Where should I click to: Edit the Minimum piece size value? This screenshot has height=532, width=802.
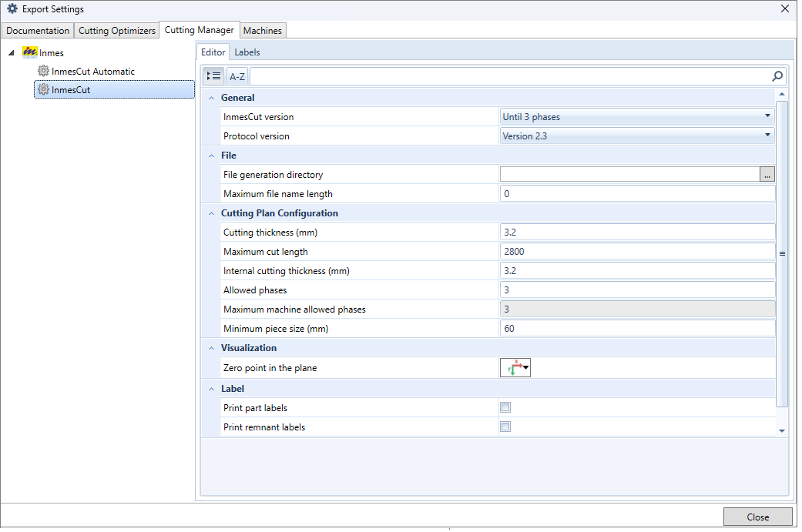click(637, 329)
